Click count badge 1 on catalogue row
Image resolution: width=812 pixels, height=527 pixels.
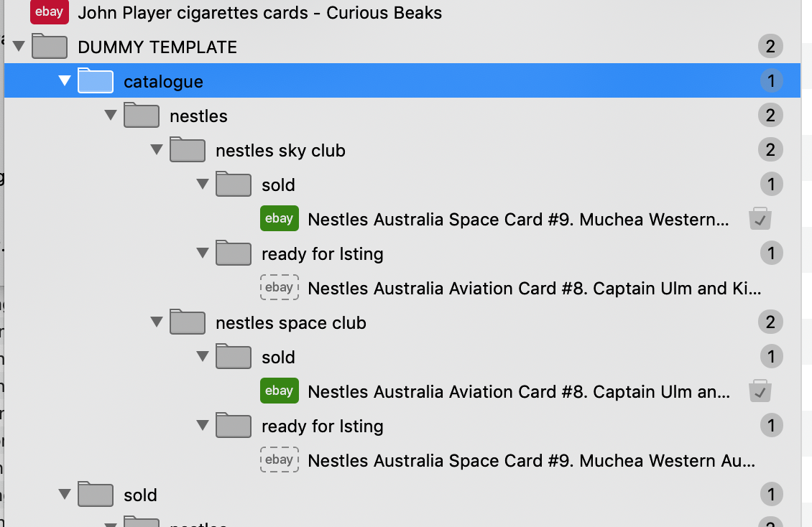pyautogui.click(x=771, y=80)
